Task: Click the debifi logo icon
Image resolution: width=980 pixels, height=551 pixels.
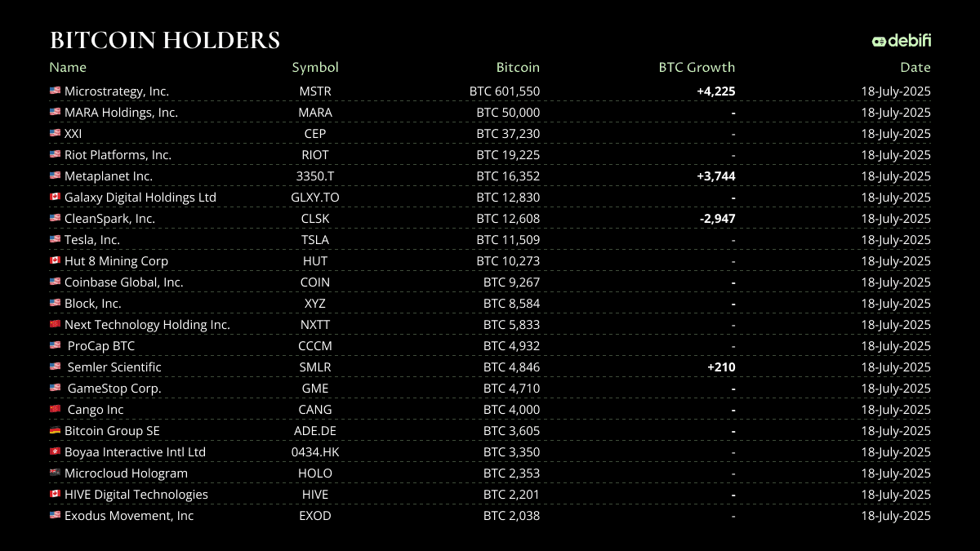Action: (x=879, y=41)
